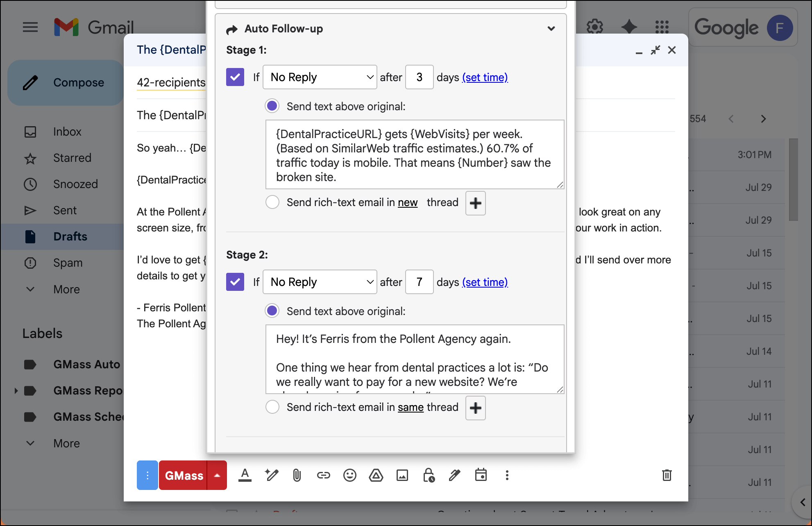Open Gmail settings gear icon
The height and width of the screenshot is (526, 812).
(x=594, y=27)
